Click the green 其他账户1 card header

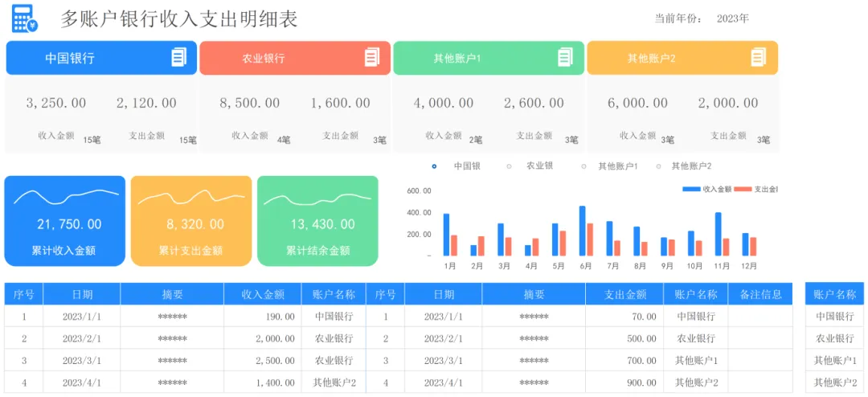489,58
